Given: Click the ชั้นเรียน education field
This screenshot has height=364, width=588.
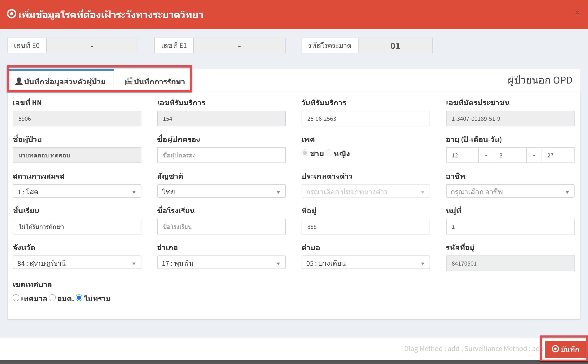Looking at the screenshot, I should pos(77,227).
